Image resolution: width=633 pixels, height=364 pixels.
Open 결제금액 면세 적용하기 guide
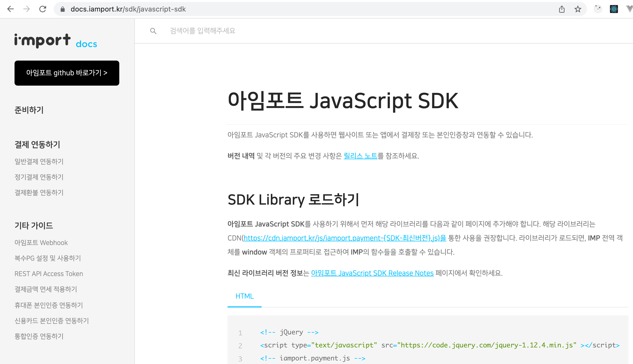click(x=46, y=289)
